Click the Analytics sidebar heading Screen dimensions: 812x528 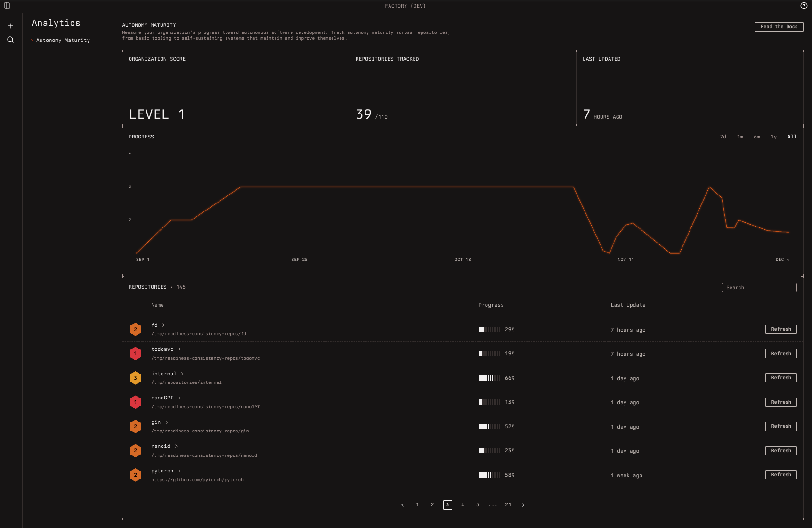tap(56, 23)
